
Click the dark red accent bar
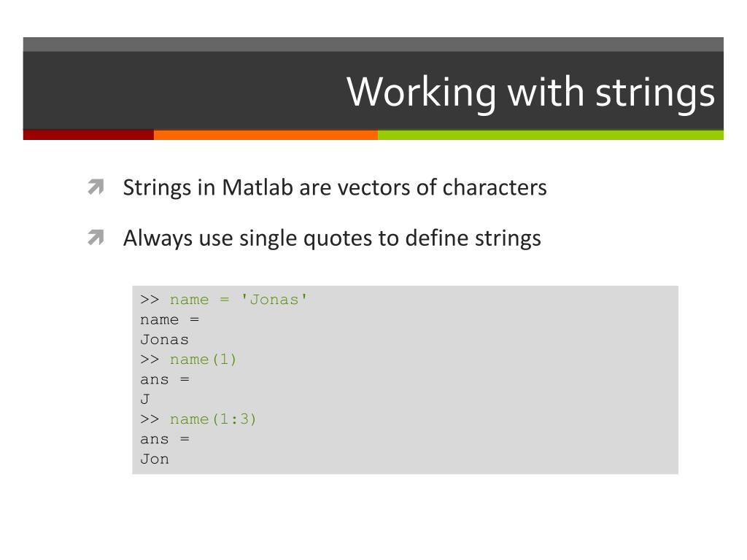point(88,135)
